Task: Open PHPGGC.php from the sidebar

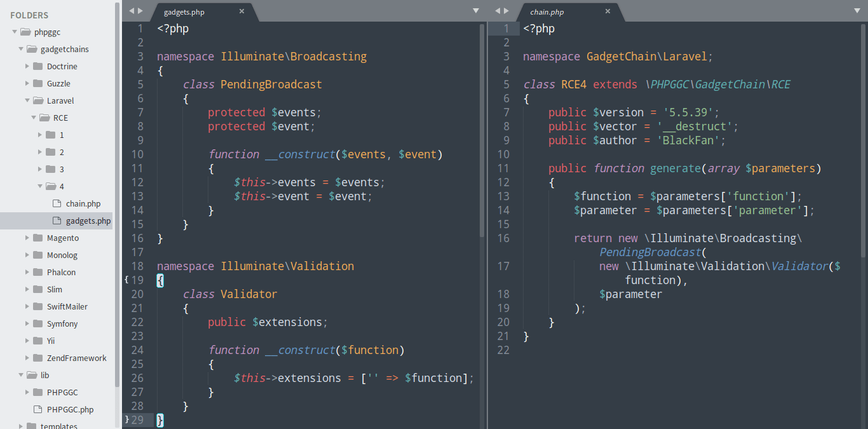Action: pyautogui.click(x=70, y=409)
